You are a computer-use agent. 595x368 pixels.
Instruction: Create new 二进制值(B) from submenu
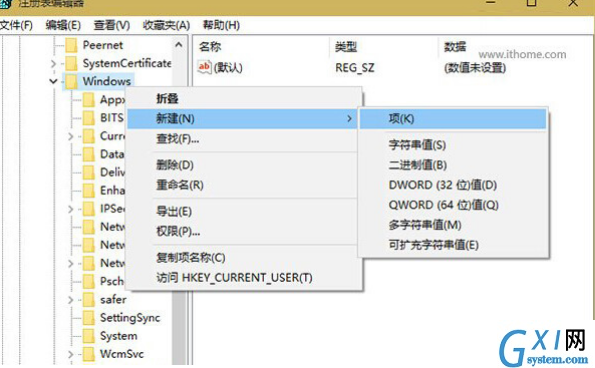[x=417, y=165]
